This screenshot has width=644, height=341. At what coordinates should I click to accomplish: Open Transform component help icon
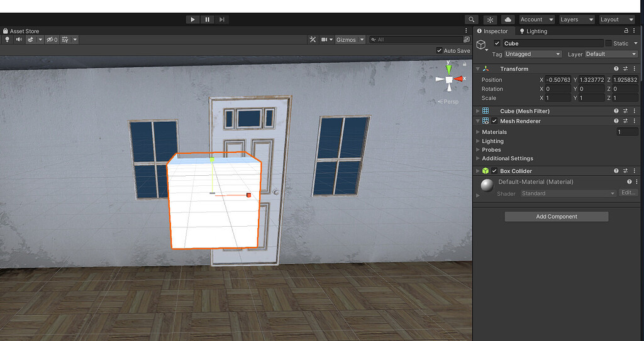coord(616,68)
